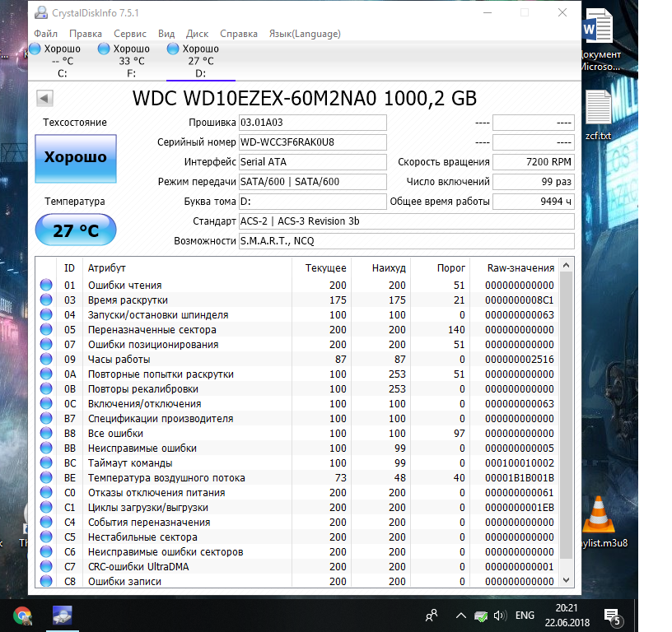Click status icon of Время раскрутки row
This screenshot has height=632, width=672.
click(46, 300)
